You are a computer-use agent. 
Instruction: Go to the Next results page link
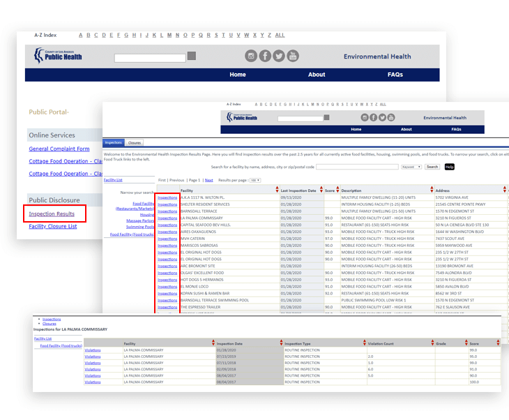point(209,180)
